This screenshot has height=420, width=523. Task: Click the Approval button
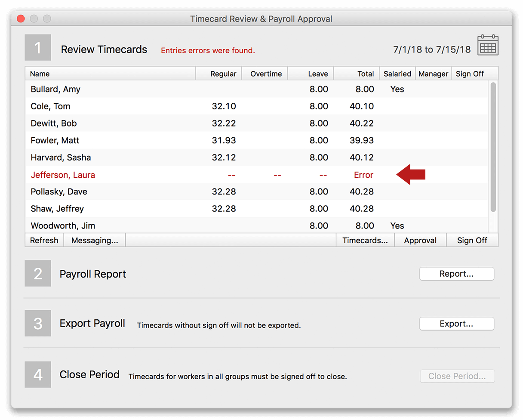[420, 240]
